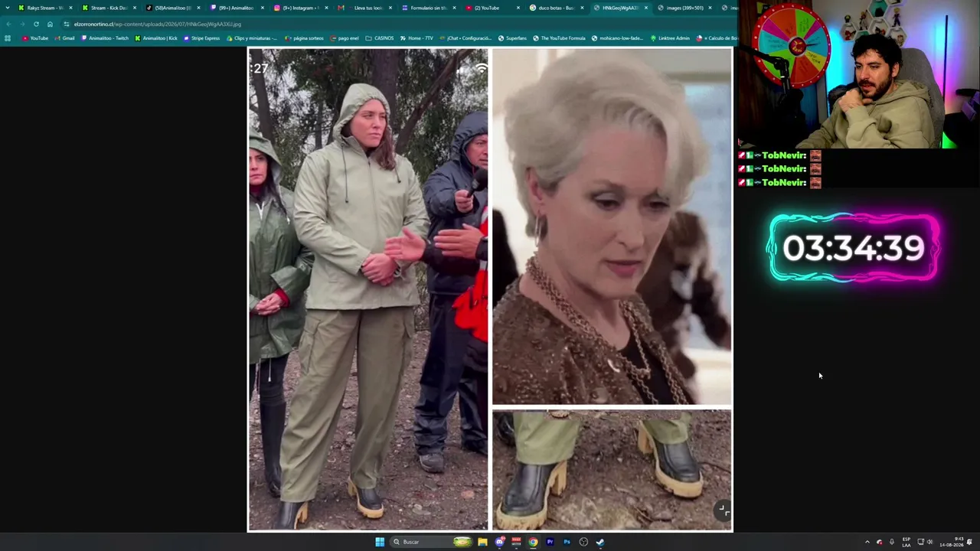Open OBS Studio from the taskbar

[x=583, y=542]
